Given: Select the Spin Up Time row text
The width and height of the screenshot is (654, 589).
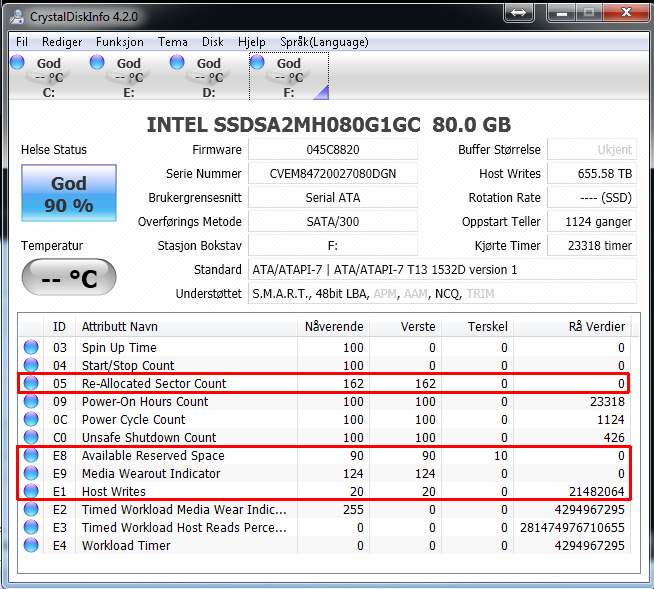Looking at the screenshot, I should pos(119,347).
